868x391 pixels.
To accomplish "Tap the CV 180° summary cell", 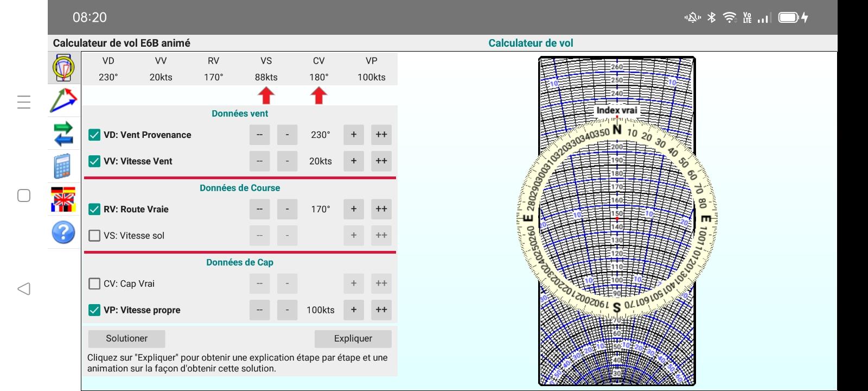I will (x=319, y=69).
